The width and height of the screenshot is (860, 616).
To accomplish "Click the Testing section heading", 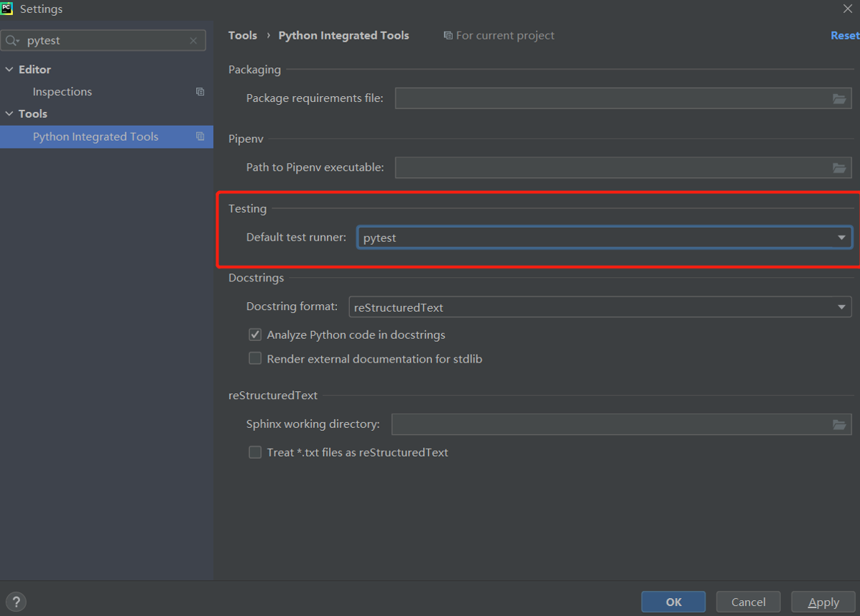I will click(247, 209).
